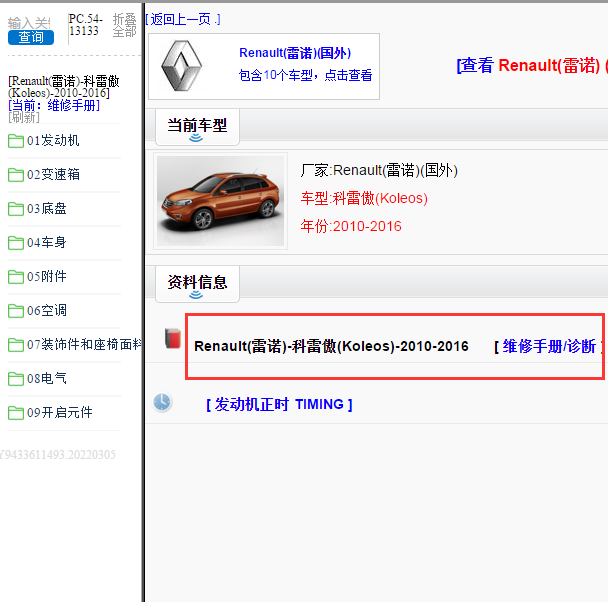This screenshot has width=608, height=602.
Task: Open the 06空调 folder icon
Action: 16,310
